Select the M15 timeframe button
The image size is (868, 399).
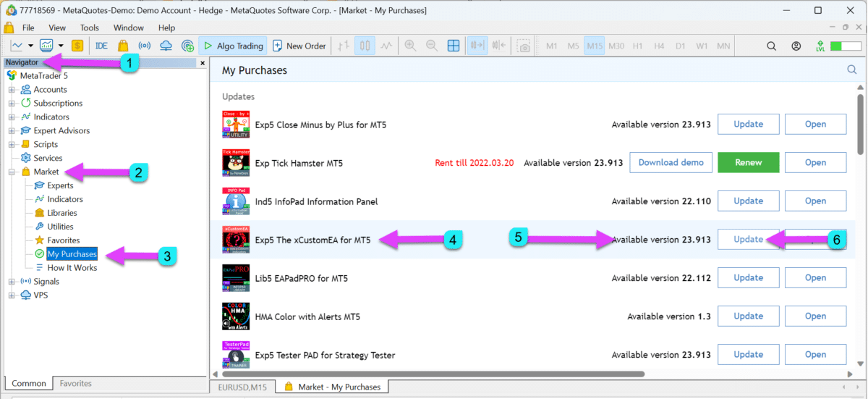point(595,46)
